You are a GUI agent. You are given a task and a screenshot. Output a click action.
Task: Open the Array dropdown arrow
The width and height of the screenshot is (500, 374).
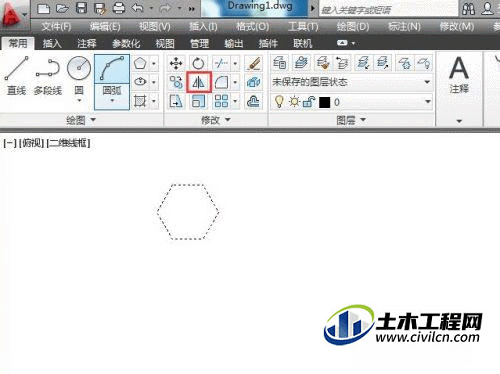235,101
